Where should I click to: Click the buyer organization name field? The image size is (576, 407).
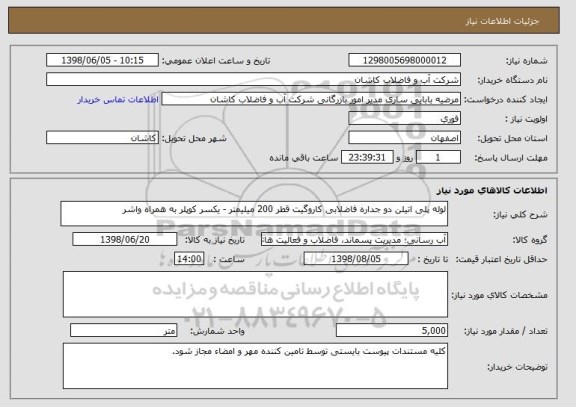253,80
